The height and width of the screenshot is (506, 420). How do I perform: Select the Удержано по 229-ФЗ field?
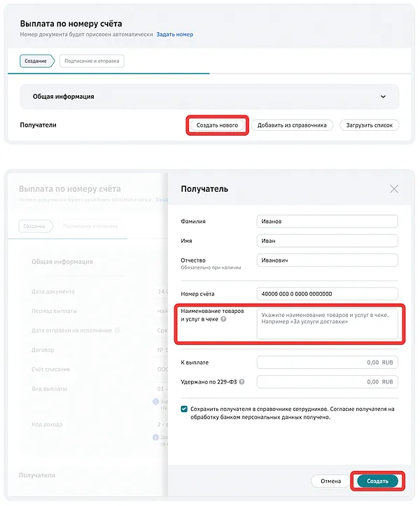tap(327, 382)
